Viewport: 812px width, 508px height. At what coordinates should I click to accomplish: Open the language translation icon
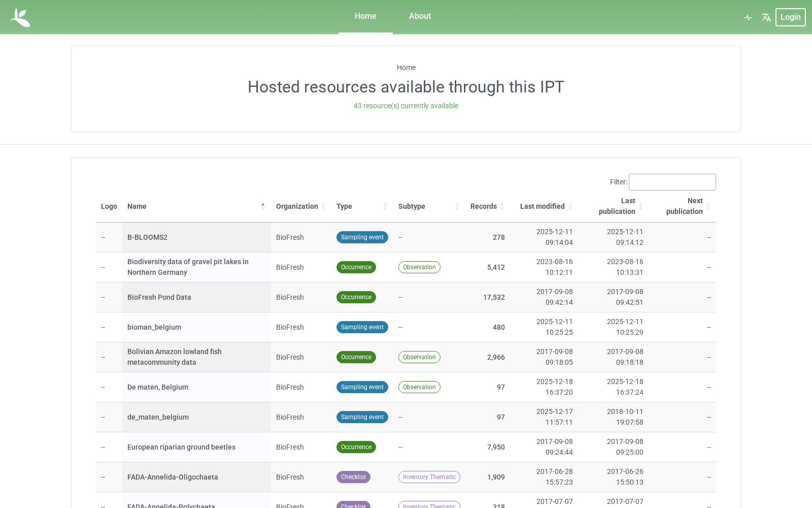[766, 17]
